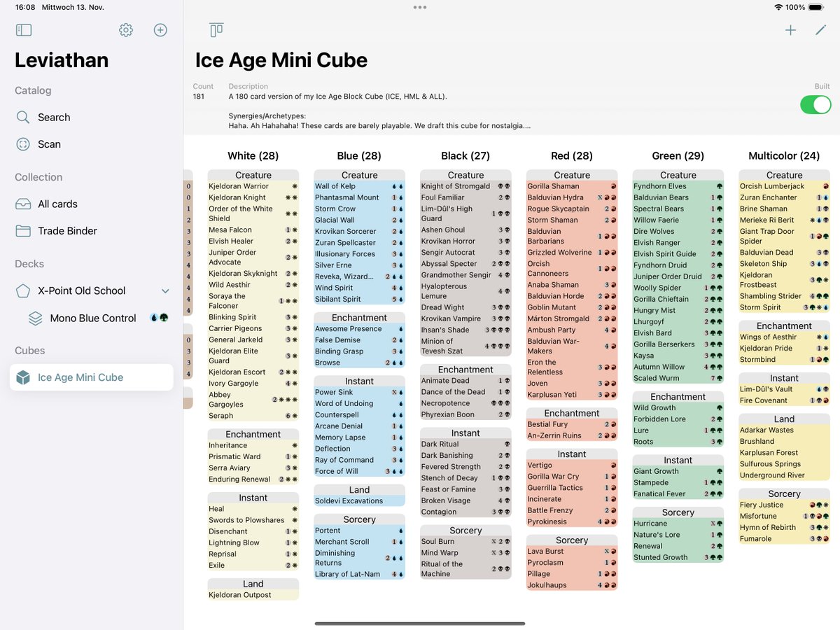Click the X-Point Old School pentagon icon

(x=23, y=290)
